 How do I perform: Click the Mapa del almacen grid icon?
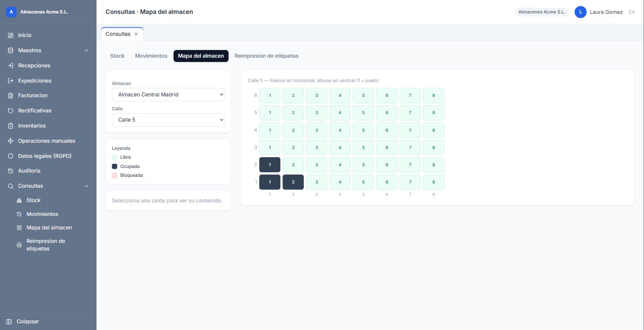pos(19,228)
